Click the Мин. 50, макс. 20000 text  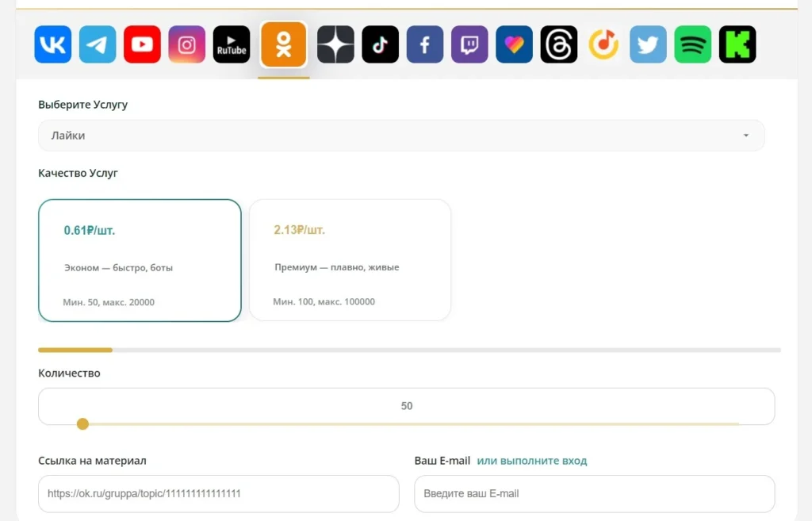[109, 302]
